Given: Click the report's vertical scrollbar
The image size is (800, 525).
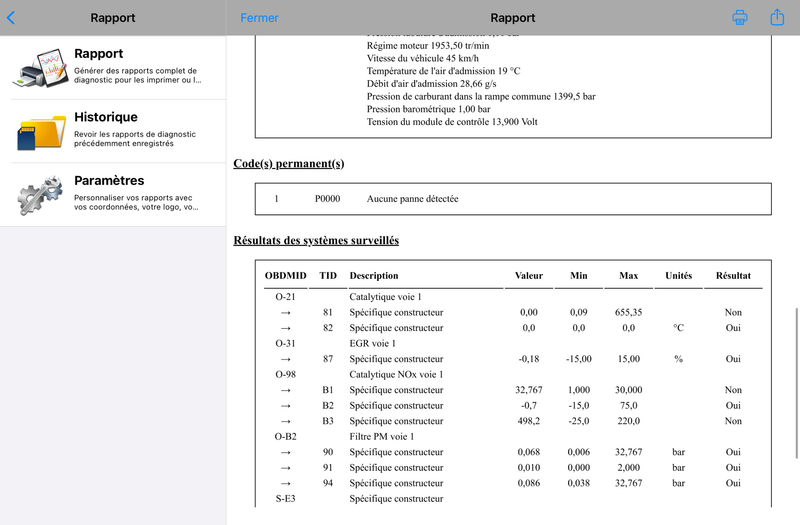Looking at the screenshot, I should pos(796,383).
